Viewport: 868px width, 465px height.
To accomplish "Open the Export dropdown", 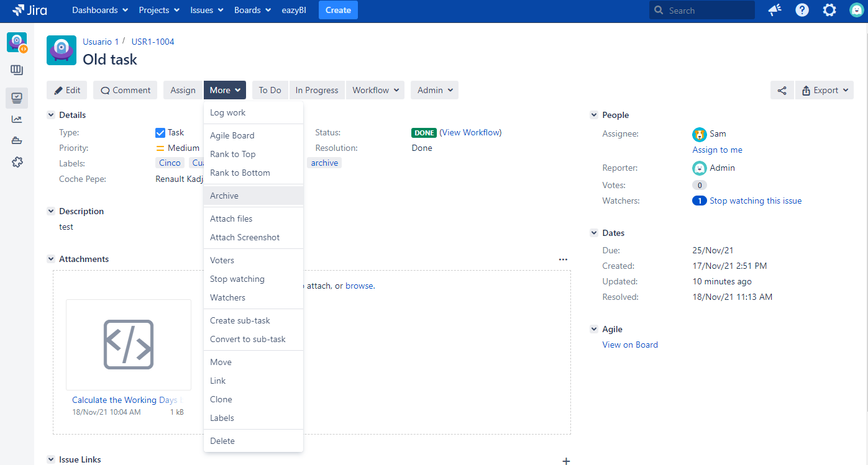I will tap(825, 90).
